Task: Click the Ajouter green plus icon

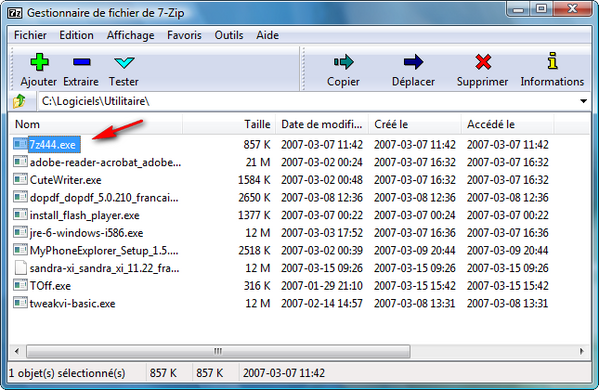Action: pyautogui.click(x=39, y=62)
